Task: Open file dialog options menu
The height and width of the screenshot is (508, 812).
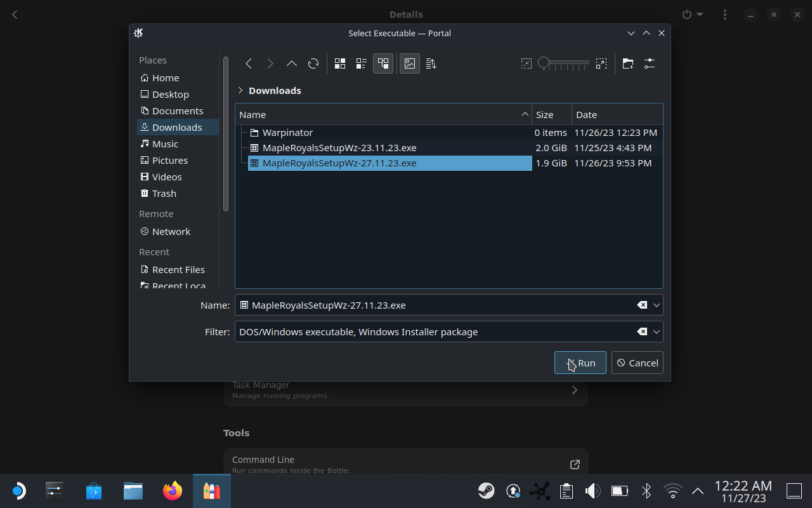Action: [650, 63]
